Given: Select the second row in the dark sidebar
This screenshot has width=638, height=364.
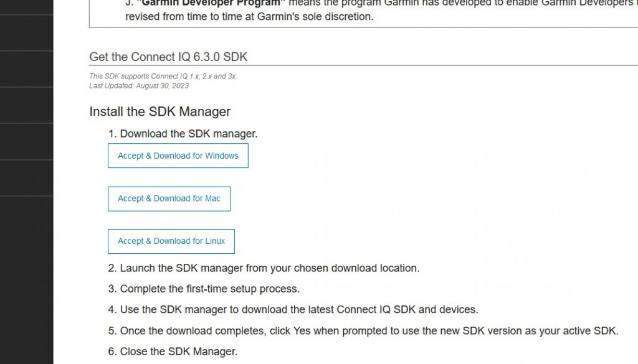Looking at the screenshot, I should (x=26, y=33).
